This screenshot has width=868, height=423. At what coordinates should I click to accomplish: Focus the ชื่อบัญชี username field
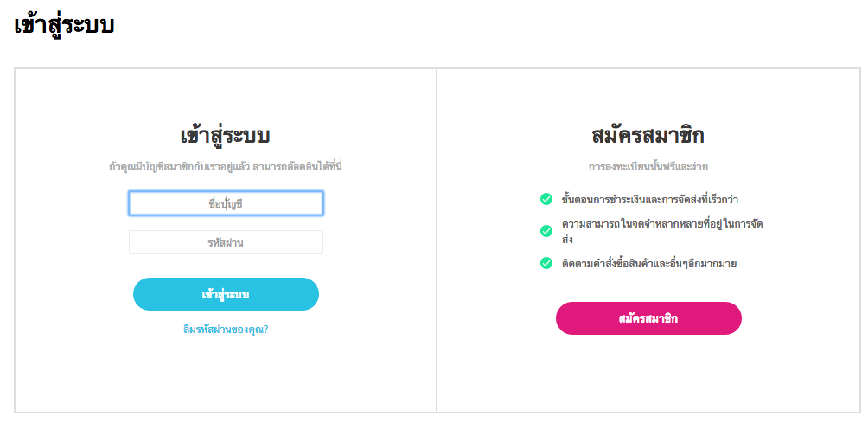tap(226, 203)
